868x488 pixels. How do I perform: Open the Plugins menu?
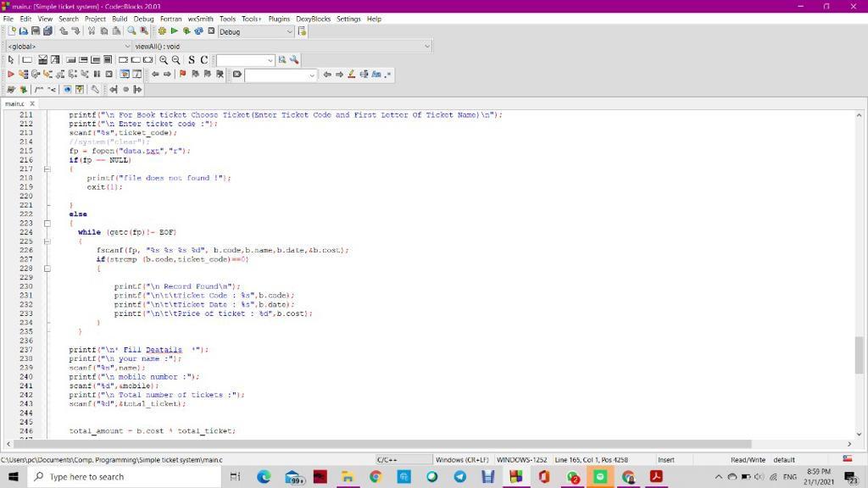[279, 18]
